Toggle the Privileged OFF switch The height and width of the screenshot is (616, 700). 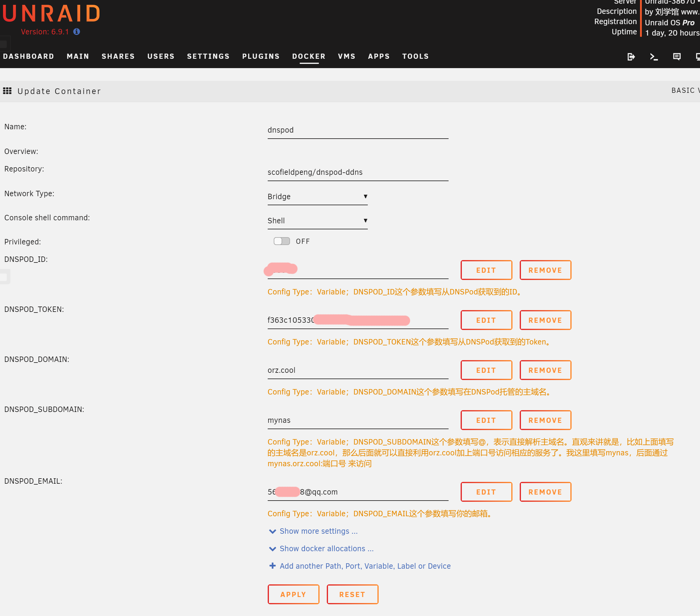(281, 241)
